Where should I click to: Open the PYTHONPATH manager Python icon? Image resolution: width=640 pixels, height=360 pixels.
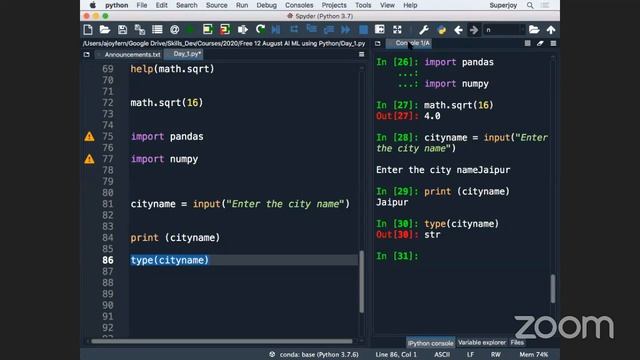point(441,30)
